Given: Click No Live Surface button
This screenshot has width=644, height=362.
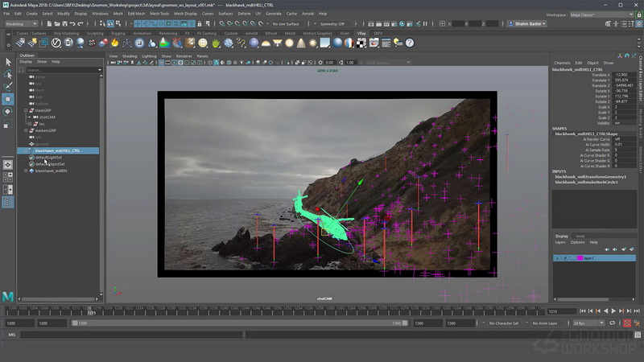Looking at the screenshot, I should (x=286, y=24).
